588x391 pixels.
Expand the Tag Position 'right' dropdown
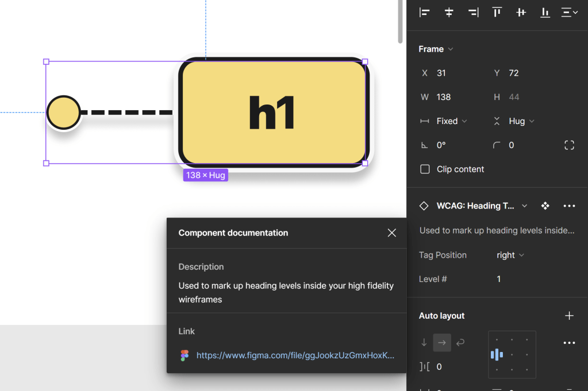click(510, 255)
